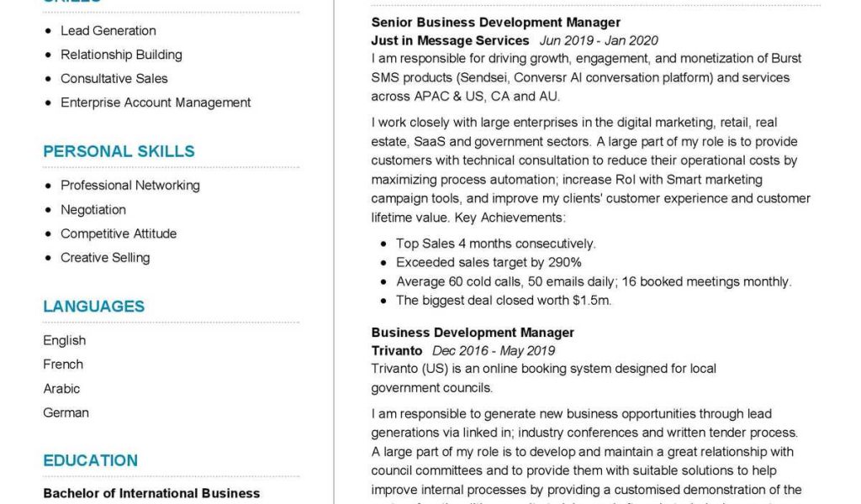Image resolution: width=861 pixels, height=504 pixels.
Task: Click the Trivanto company name
Action: point(397,351)
